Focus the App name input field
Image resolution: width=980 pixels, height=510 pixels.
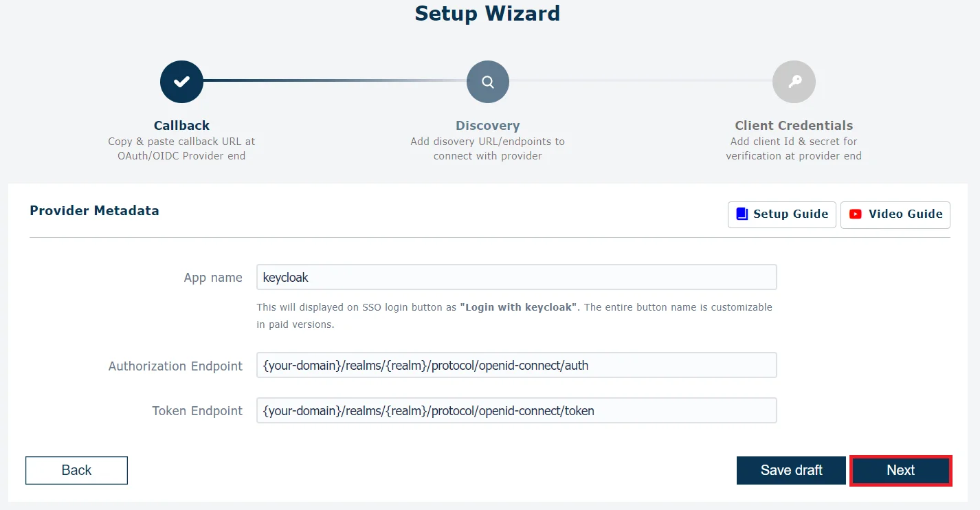pyautogui.click(x=517, y=277)
